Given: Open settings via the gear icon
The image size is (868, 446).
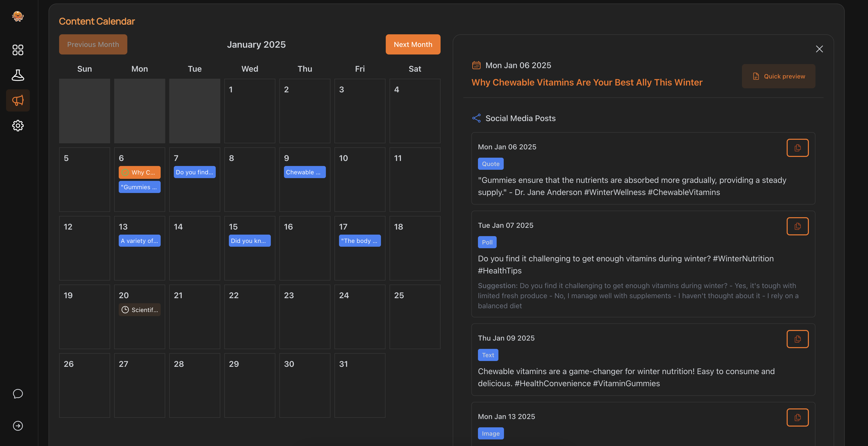Looking at the screenshot, I should [17, 126].
